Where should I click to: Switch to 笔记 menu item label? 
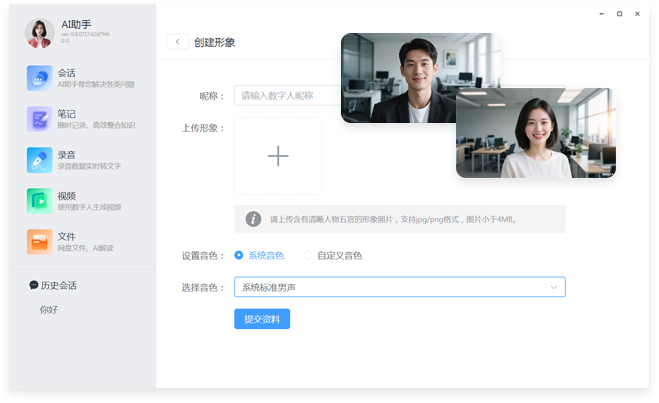(67, 114)
